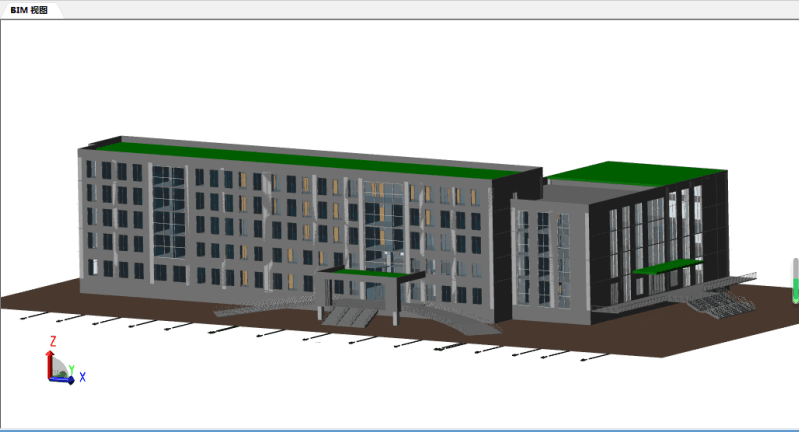The image size is (799, 432).
Task: Click the XYZ axis orientation gizmo
Action: [66, 360]
